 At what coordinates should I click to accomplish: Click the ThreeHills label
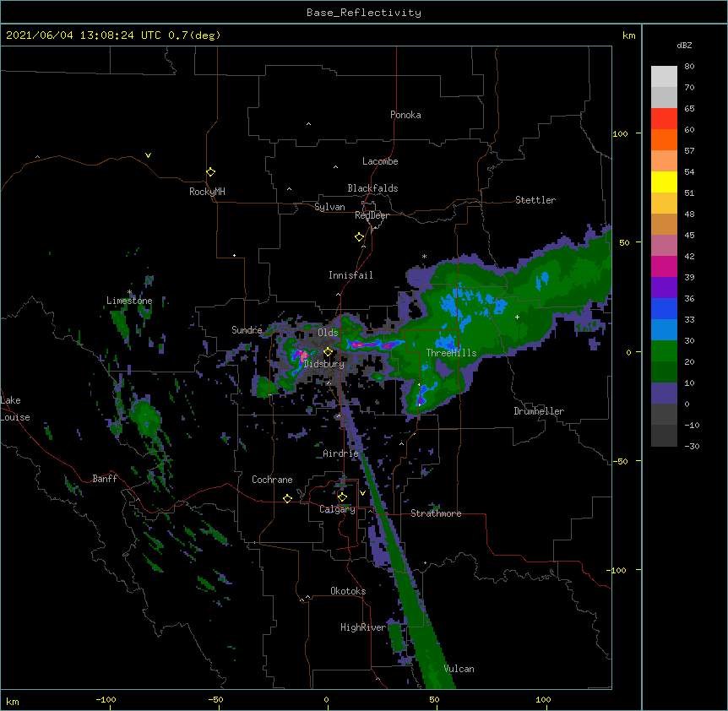(x=451, y=353)
